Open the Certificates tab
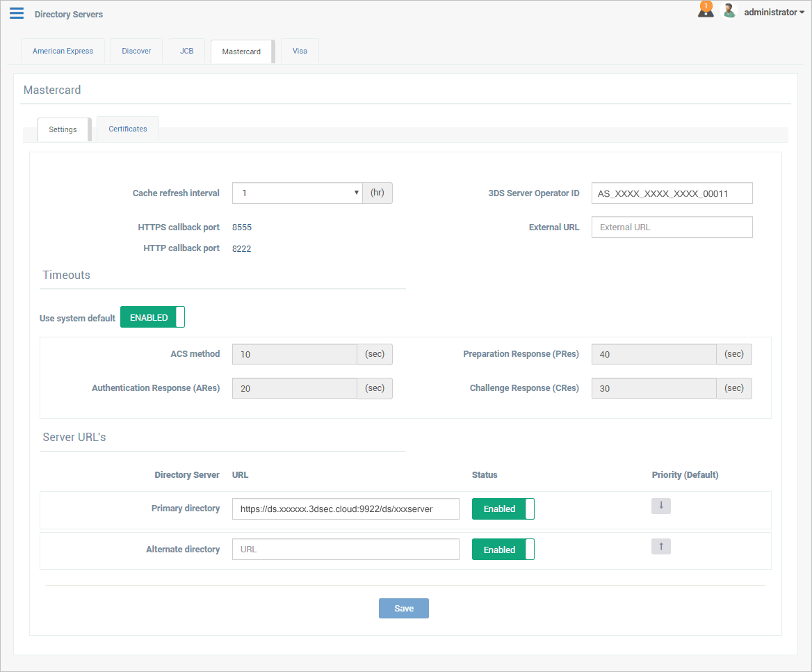Viewport: 812px width, 672px height. coord(128,129)
